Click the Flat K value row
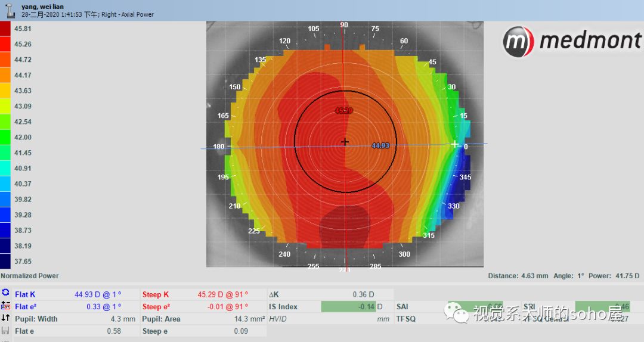The width and height of the screenshot is (644, 342). coord(68,294)
